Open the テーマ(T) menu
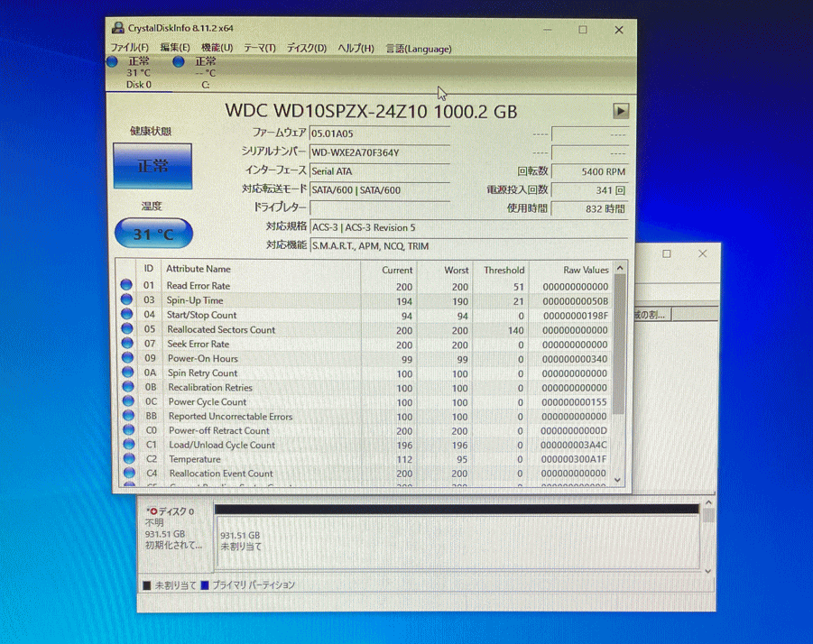The height and width of the screenshot is (644, 813). (x=259, y=48)
